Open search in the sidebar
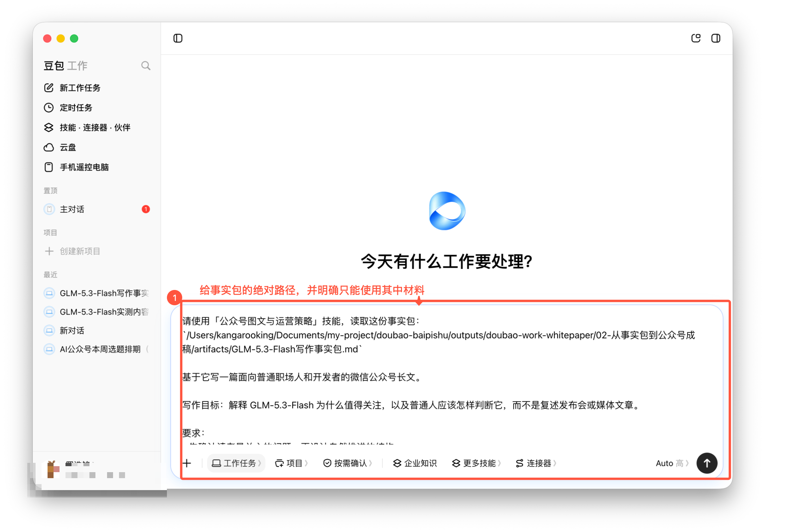This screenshot has width=798, height=532. click(146, 66)
